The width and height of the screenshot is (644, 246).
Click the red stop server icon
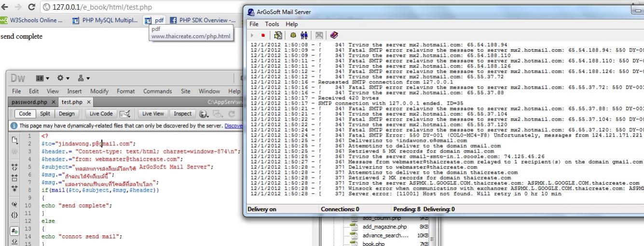click(263, 35)
